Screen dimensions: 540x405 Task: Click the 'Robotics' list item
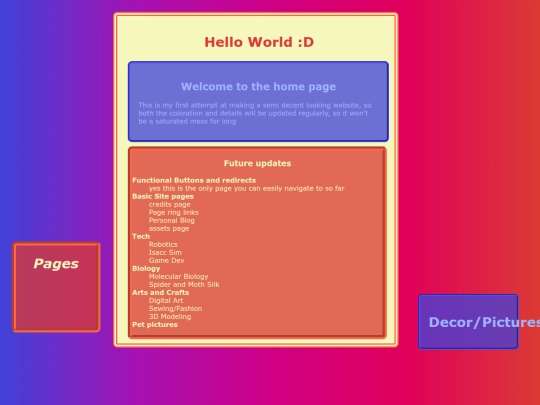(x=163, y=244)
